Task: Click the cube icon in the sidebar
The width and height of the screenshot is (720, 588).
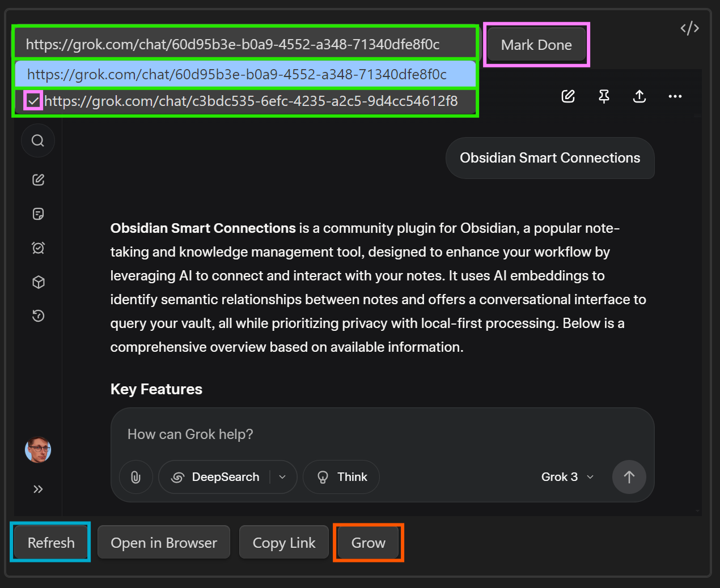Action: (x=38, y=282)
